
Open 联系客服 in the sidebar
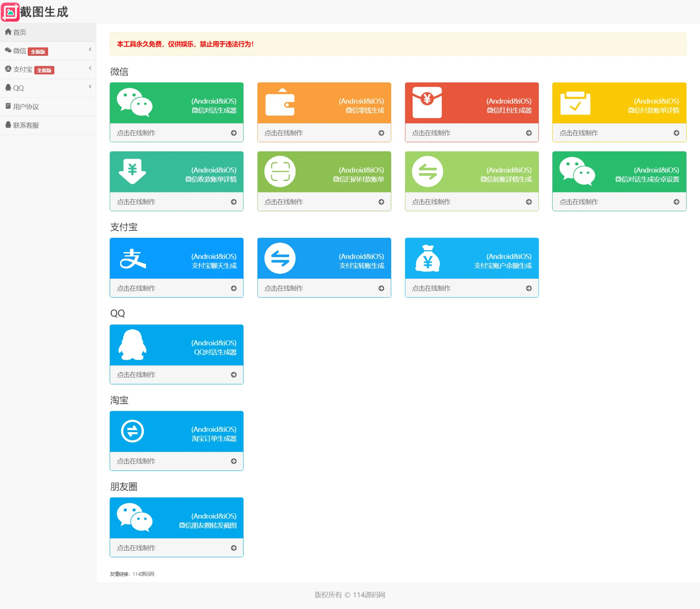coord(26,125)
